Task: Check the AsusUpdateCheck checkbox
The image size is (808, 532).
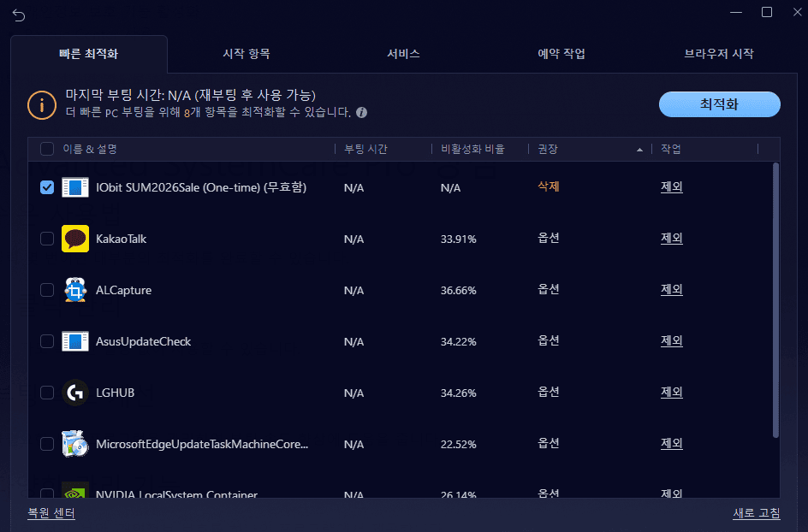Action: [47, 341]
